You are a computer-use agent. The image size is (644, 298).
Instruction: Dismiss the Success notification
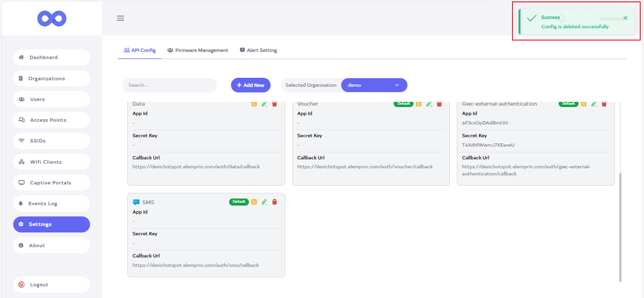tap(625, 18)
